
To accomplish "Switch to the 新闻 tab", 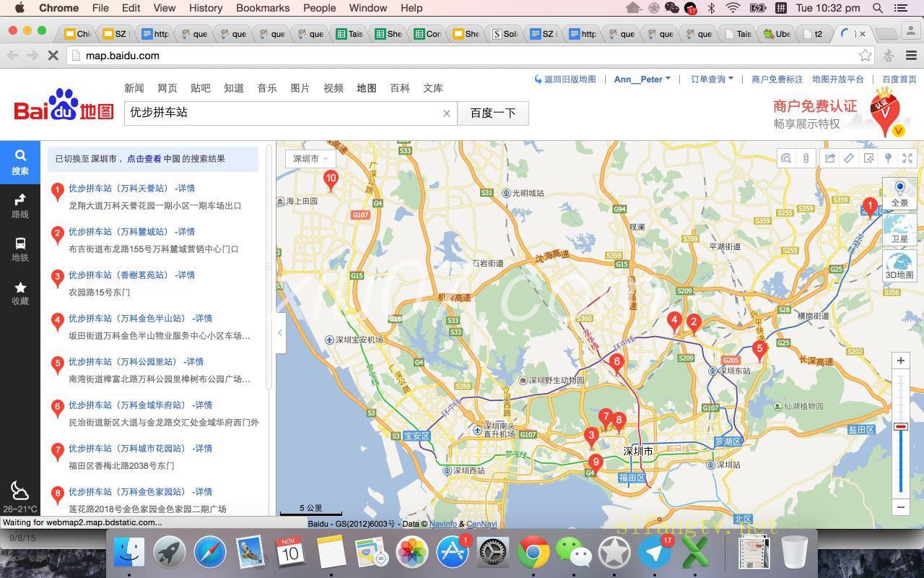I will click(134, 88).
